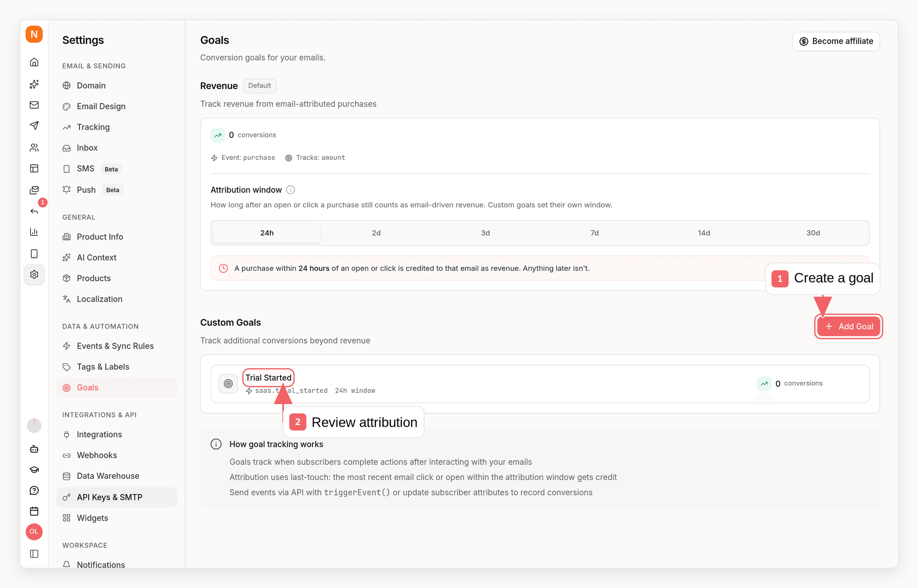Open the subscribers people icon
Screen dimensions: 918x588
[34, 148]
